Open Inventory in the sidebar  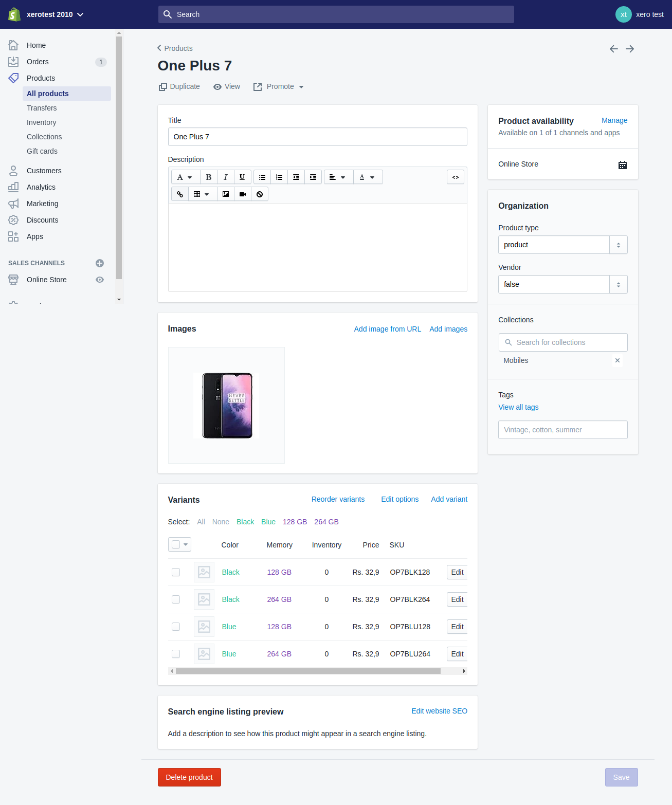click(x=42, y=122)
